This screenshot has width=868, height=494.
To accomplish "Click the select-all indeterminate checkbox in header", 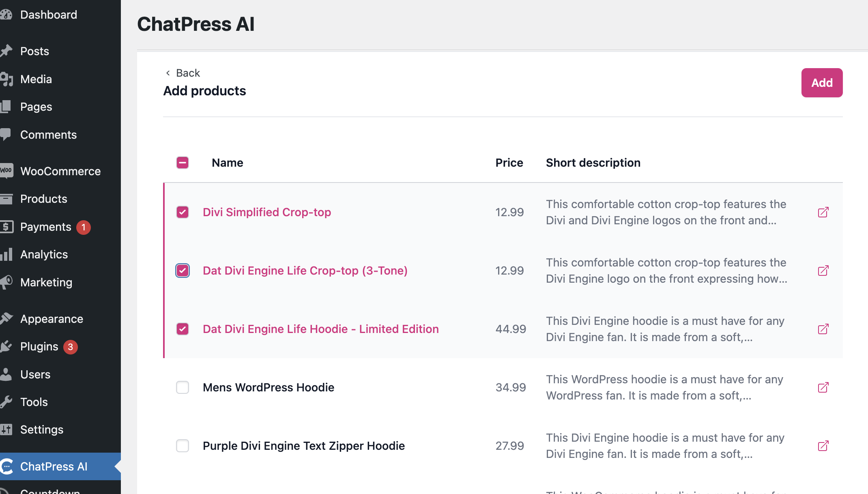I will click(x=182, y=162).
